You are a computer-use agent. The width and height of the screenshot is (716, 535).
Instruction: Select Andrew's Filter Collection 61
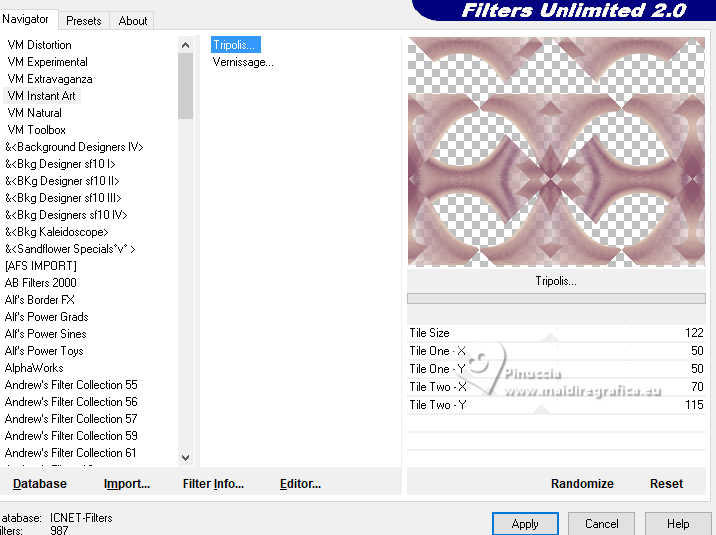coord(71,453)
